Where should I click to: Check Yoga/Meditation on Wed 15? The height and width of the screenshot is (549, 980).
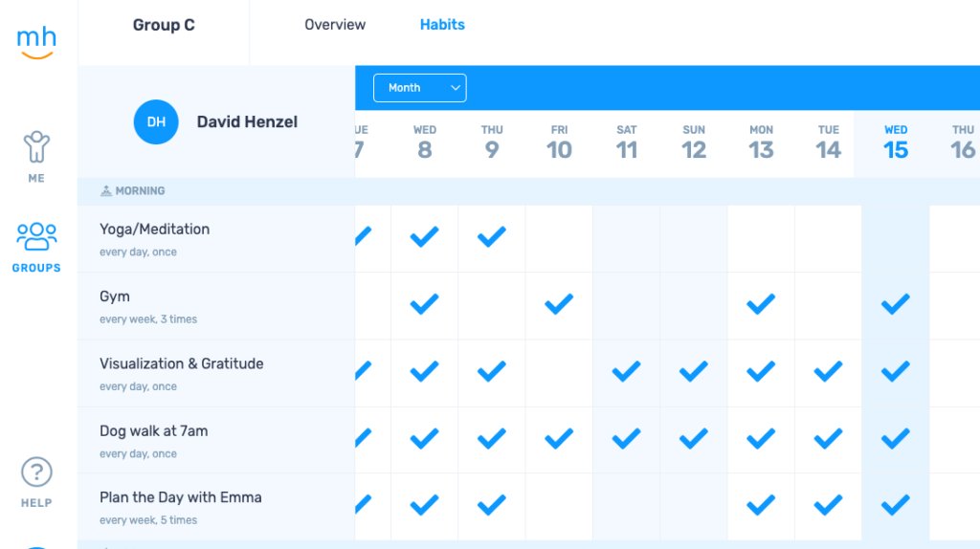coord(896,238)
